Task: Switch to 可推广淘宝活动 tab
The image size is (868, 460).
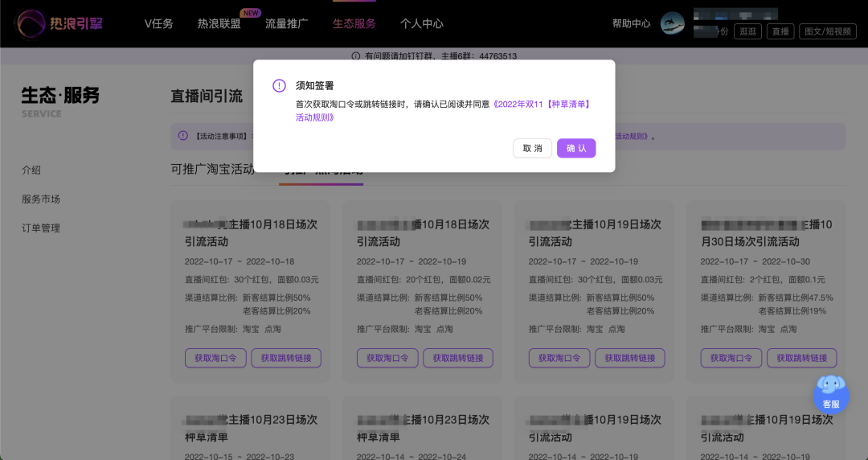Action: point(212,169)
